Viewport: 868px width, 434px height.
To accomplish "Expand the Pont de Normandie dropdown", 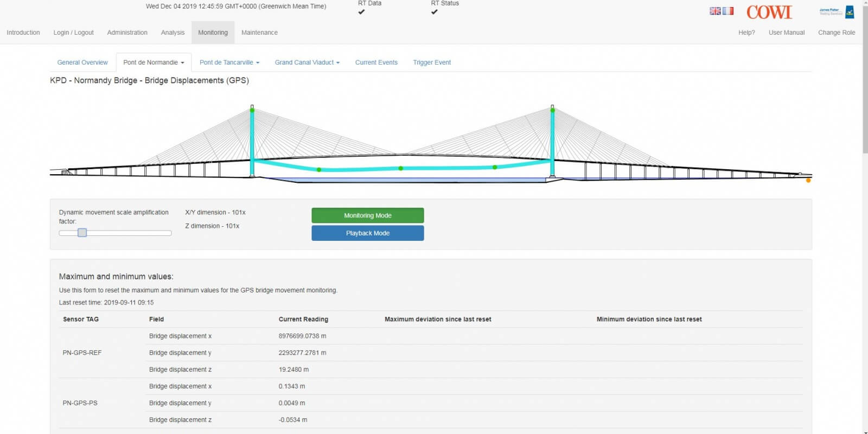I will click(x=154, y=62).
